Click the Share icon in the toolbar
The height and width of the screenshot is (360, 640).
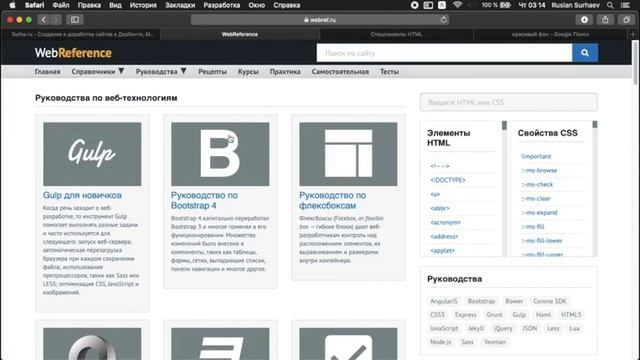point(605,20)
